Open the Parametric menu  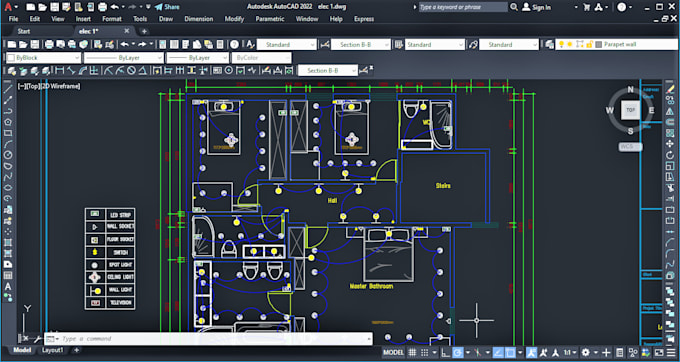(x=270, y=19)
